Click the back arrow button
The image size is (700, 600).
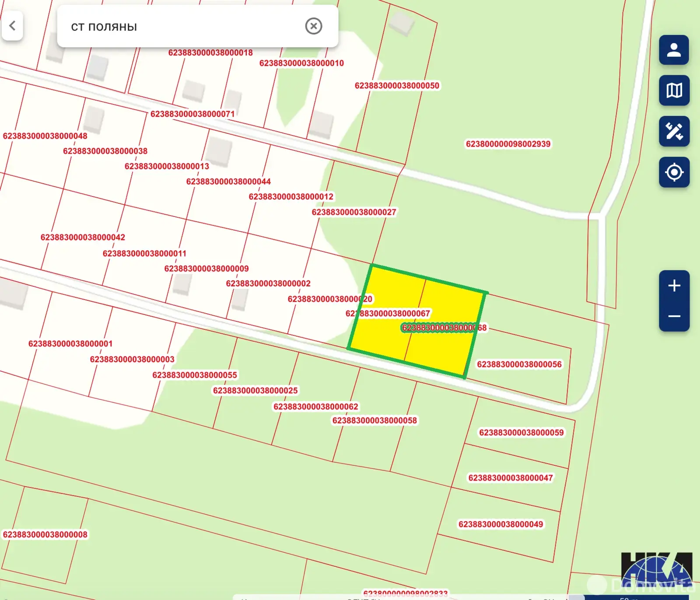[12, 26]
